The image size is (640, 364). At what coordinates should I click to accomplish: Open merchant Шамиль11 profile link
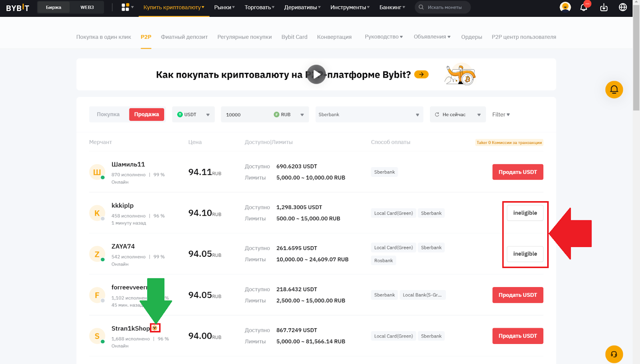pyautogui.click(x=128, y=164)
